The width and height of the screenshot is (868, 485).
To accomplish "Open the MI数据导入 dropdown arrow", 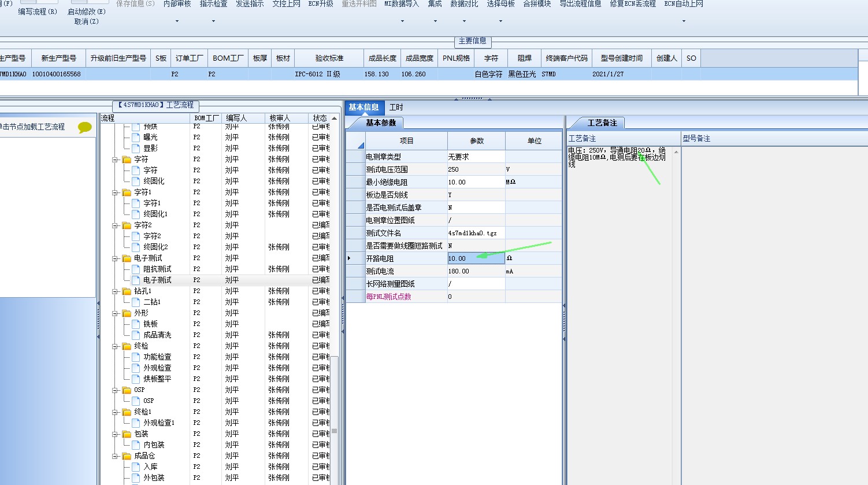I will click(402, 21).
